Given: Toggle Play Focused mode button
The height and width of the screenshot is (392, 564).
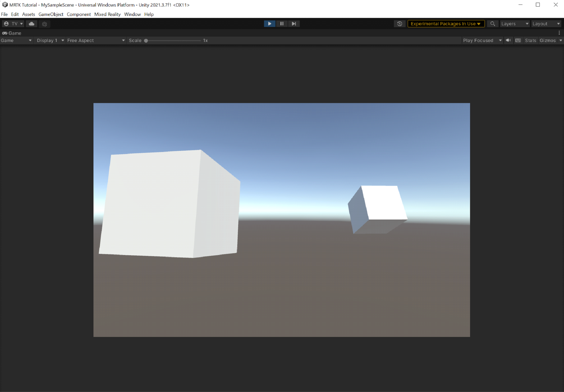Looking at the screenshot, I should [x=480, y=40].
